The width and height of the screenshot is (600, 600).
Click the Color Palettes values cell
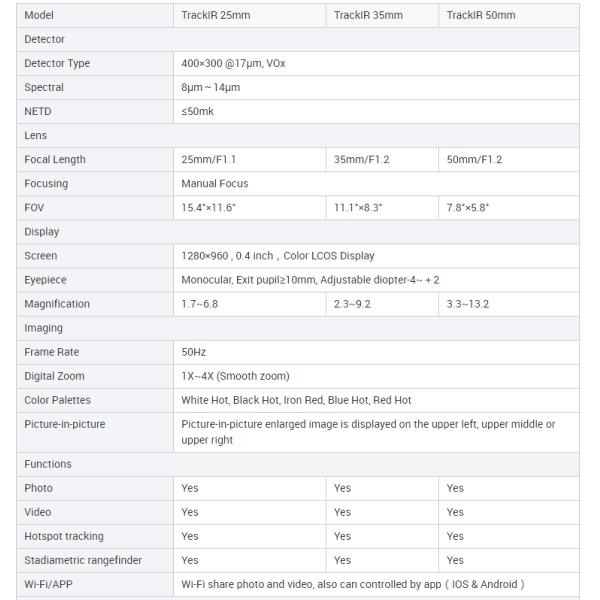pyautogui.click(x=296, y=400)
